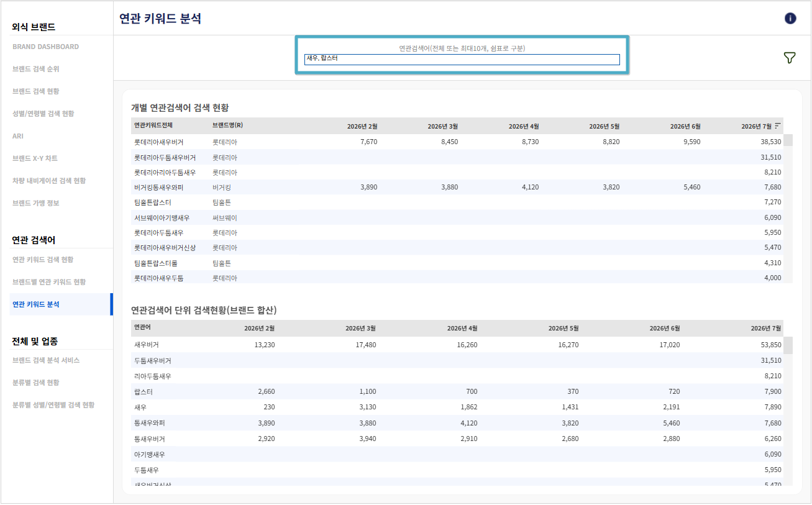Open 브랜드 검색 현황 menu item

click(35, 91)
